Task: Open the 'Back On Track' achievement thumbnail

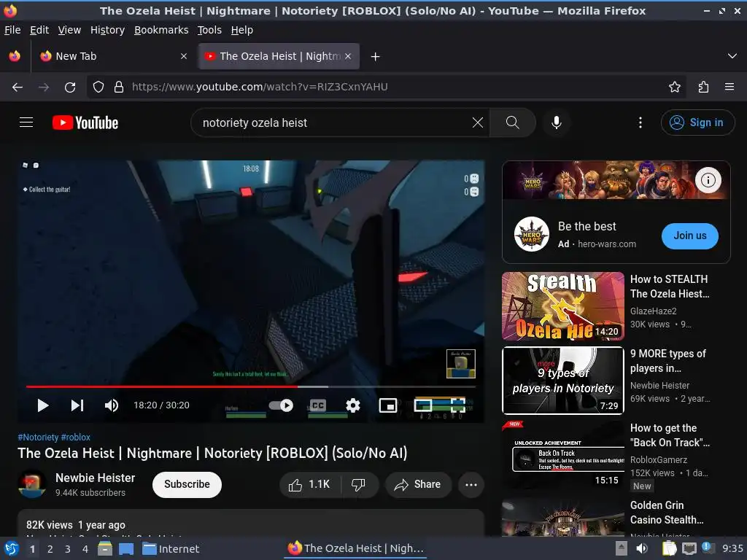Action: (562, 455)
